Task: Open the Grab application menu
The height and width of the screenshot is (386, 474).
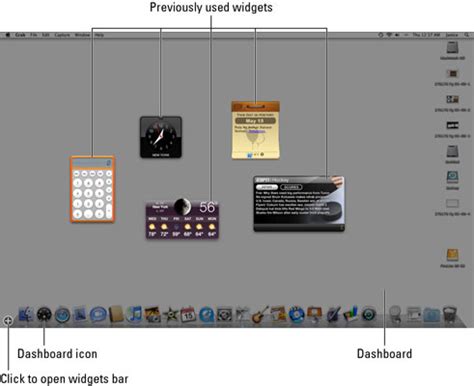Action: [x=20, y=35]
